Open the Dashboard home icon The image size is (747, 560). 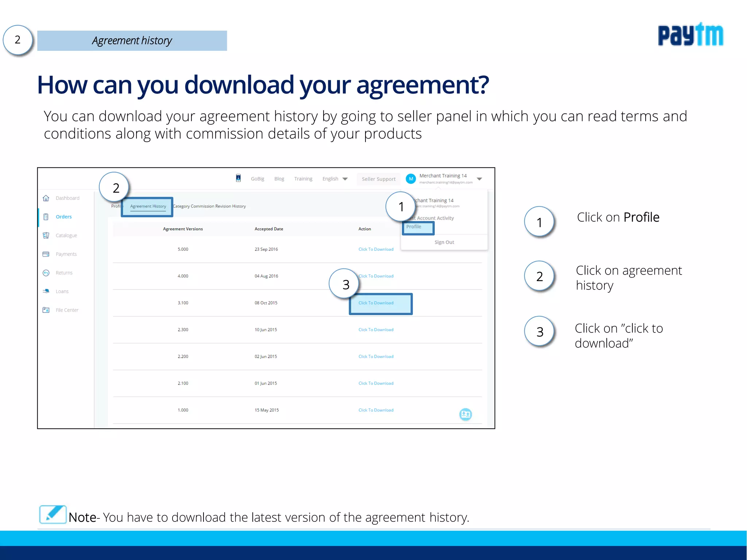(46, 198)
